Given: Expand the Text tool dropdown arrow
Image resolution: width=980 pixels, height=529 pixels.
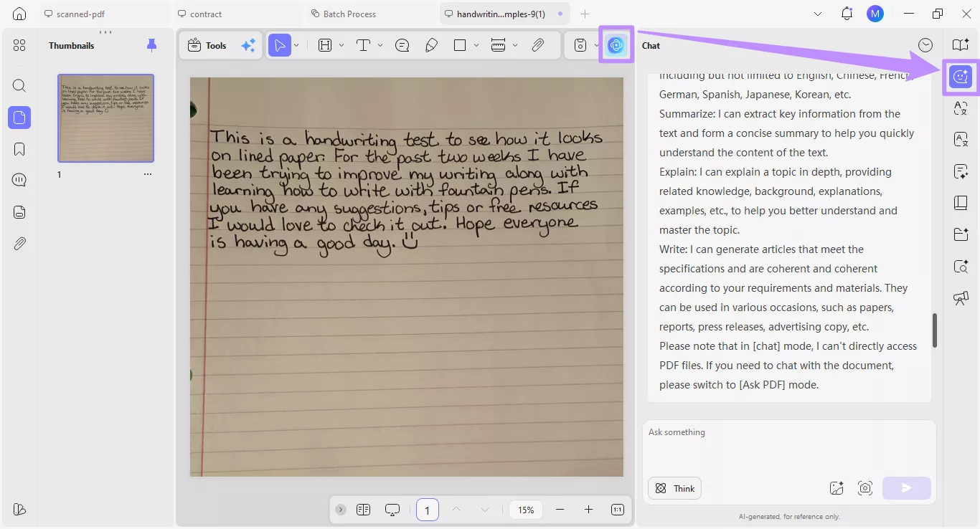Looking at the screenshot, I should 380,45.
